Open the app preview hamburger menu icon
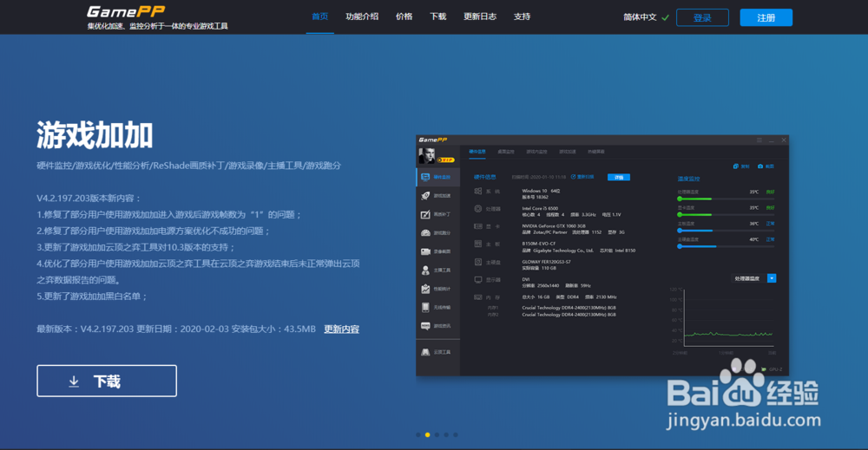The height and width of the screenshot is (450, 868). (759, 140)
